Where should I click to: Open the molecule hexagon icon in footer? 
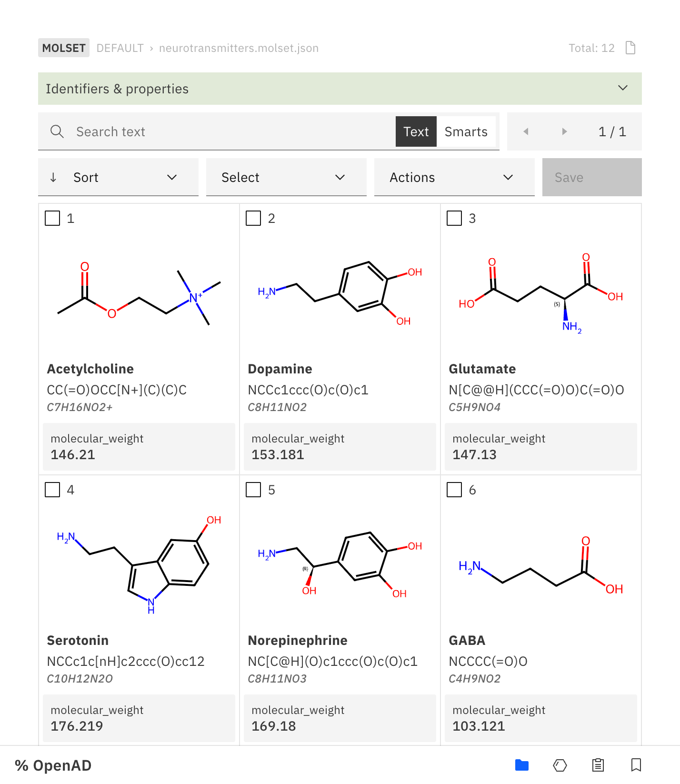point(560,765)
